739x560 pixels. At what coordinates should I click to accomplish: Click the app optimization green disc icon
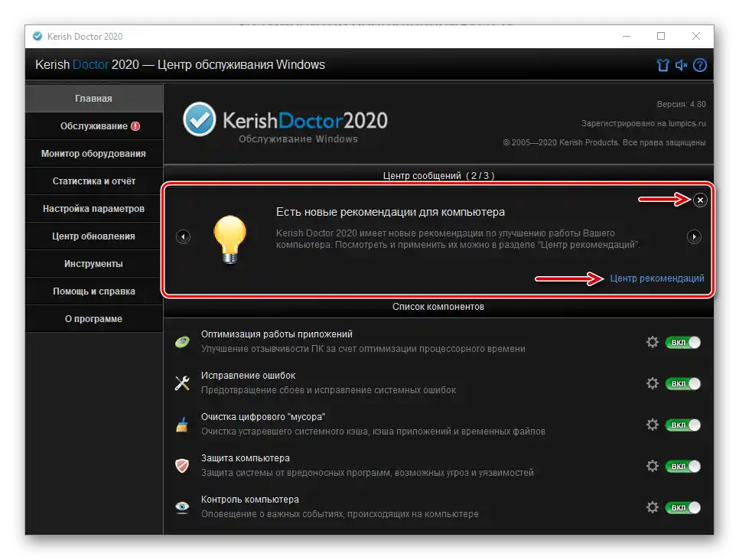click(x=182, y=342)
